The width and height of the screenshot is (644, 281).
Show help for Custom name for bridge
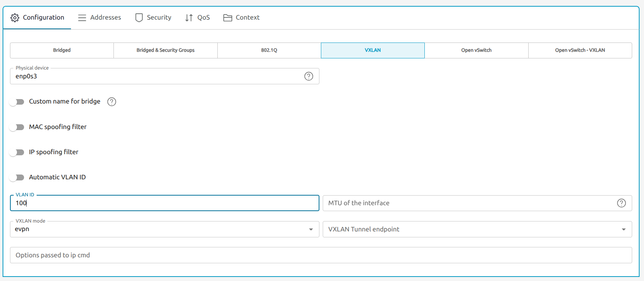click(112, 102)
